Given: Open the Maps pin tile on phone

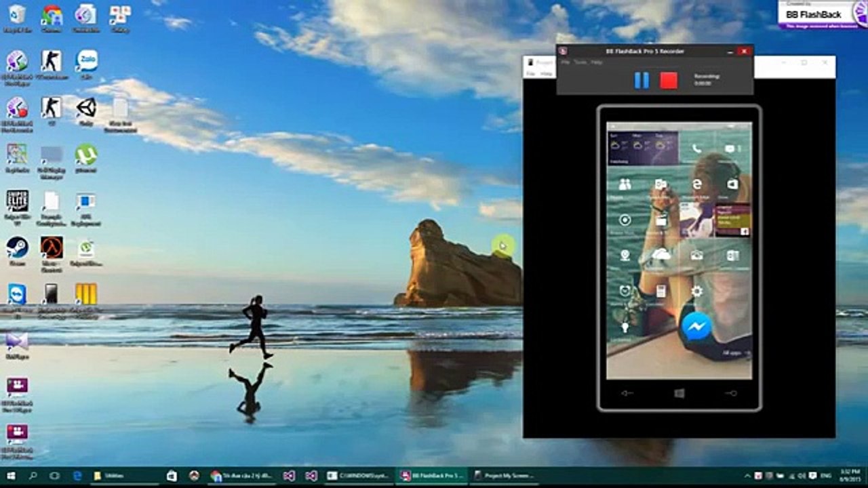Looking at the screenshot, I should pyautogui.click(x=625, y=256).
